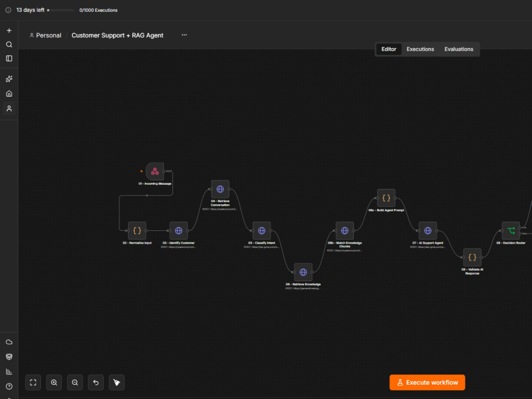The image size is (532, 399).
Task: Zoom out on the canvas
Action: [x=75, y=383]
